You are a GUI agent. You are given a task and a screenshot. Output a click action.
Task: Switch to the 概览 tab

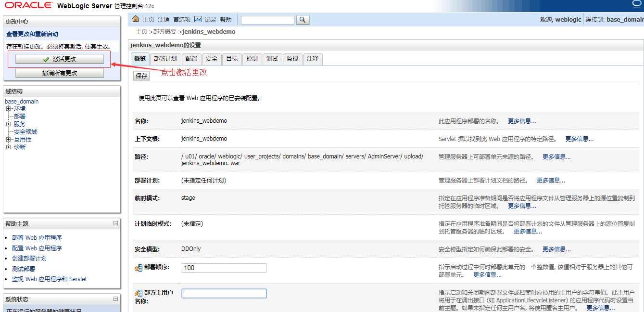(x=140, y=59)
